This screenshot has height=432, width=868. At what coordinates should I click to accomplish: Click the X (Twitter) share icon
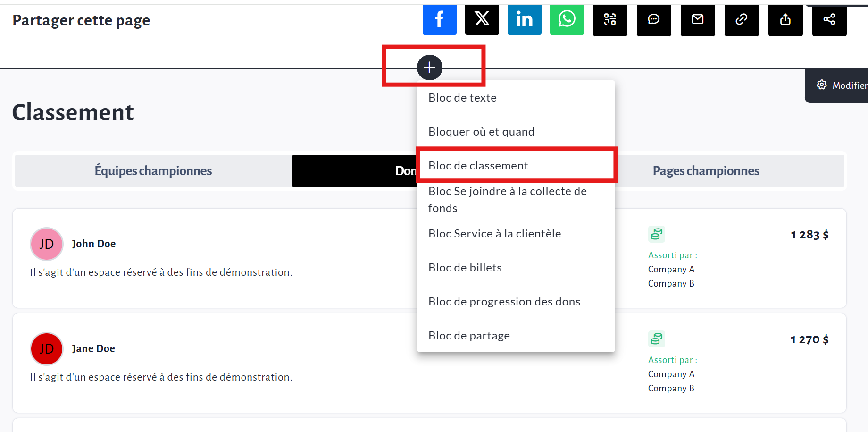482,20
